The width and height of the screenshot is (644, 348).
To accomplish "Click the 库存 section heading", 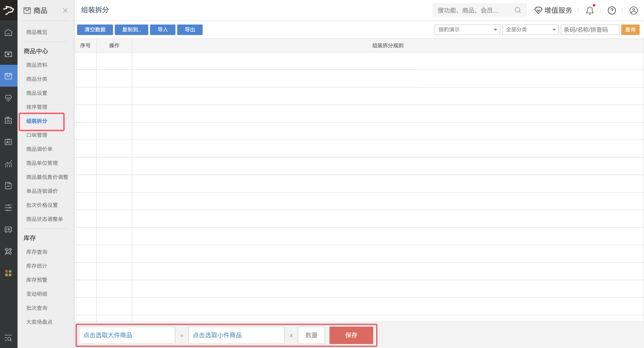I will click(x=30, y=238).
